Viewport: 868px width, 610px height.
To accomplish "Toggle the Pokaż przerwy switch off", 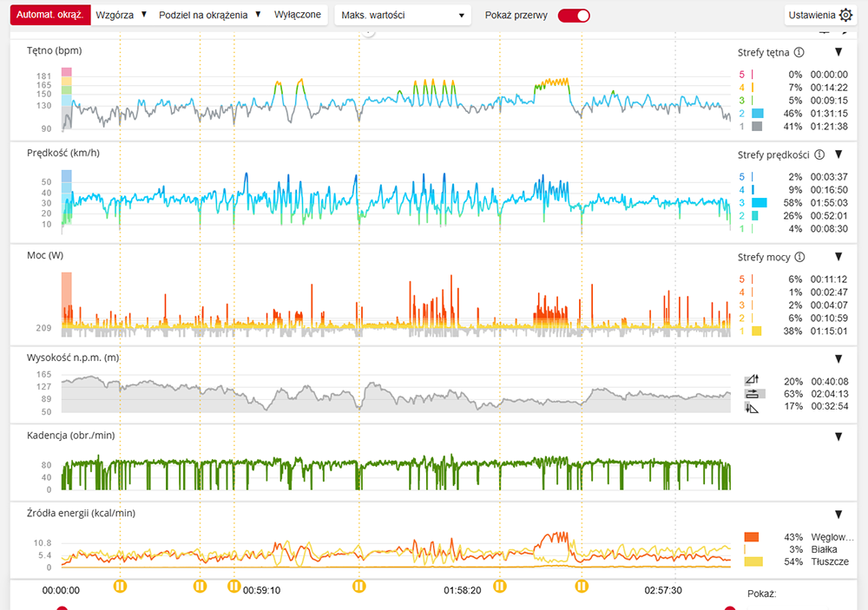I will tap(574, 15).
